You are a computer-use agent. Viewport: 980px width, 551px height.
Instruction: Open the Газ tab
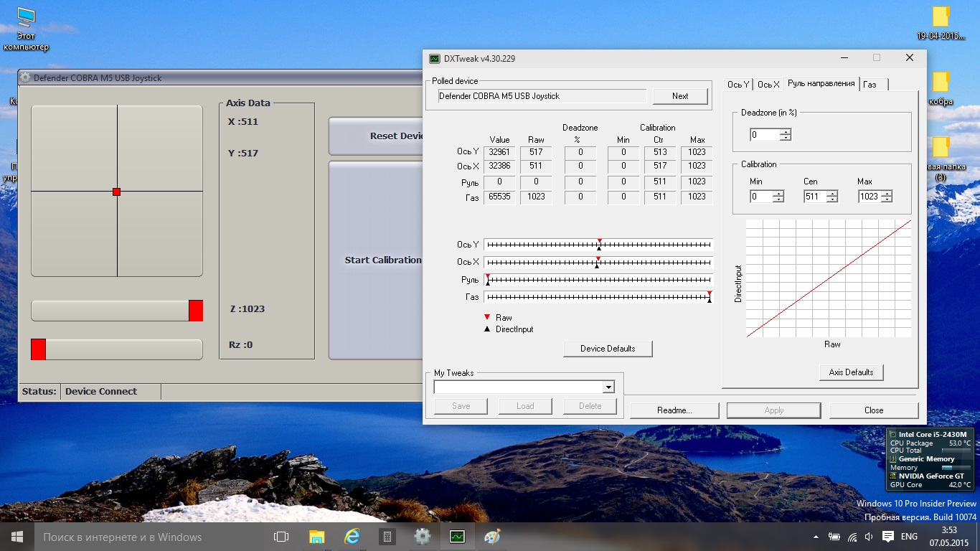point(874,85)
